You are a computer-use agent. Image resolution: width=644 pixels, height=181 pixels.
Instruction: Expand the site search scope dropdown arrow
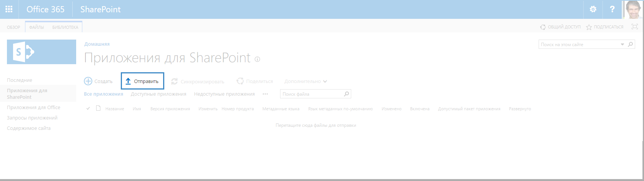click(x=622, y=45)
